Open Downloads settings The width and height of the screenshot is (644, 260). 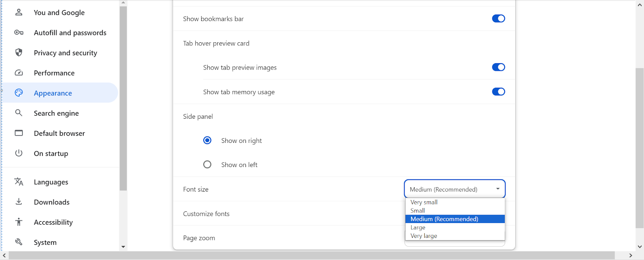(x=52, y=202)
